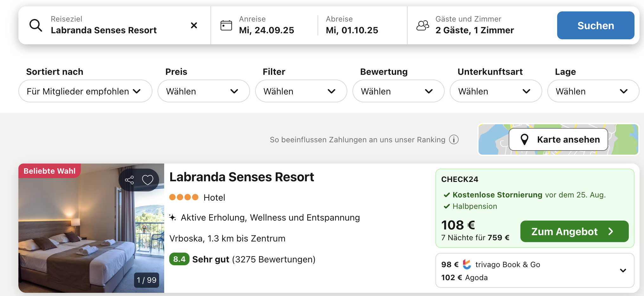Screen dimensions: 644x296
Task: Click 7 Nächte für 759 € text
Action: pos(475,237)
